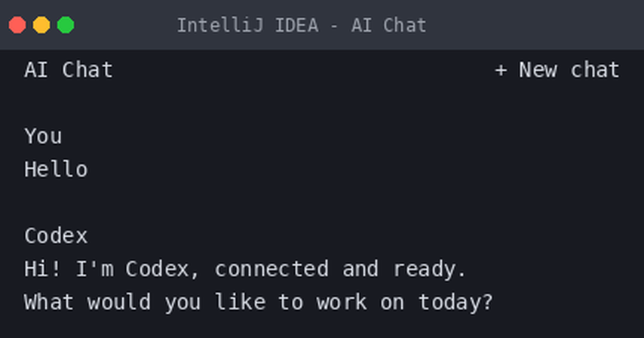This screenshot has width=644, height=338.
Task: Maximize the window using the green button
Action: tap(66, 25)
